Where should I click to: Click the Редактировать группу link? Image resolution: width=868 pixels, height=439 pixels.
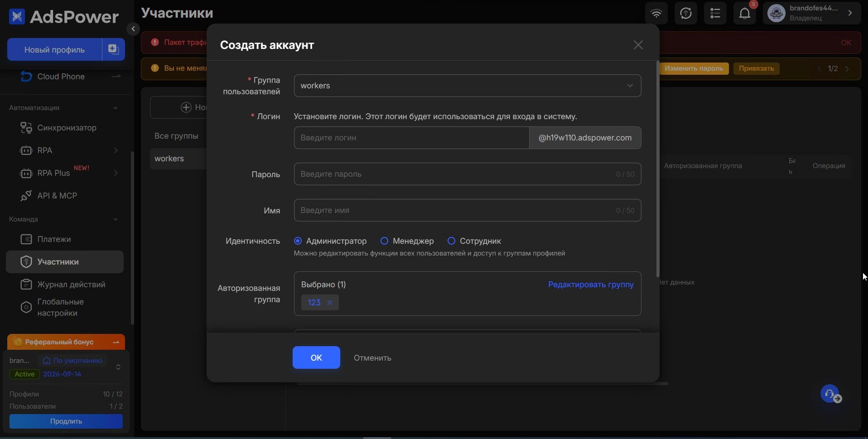tap(591, 285)
